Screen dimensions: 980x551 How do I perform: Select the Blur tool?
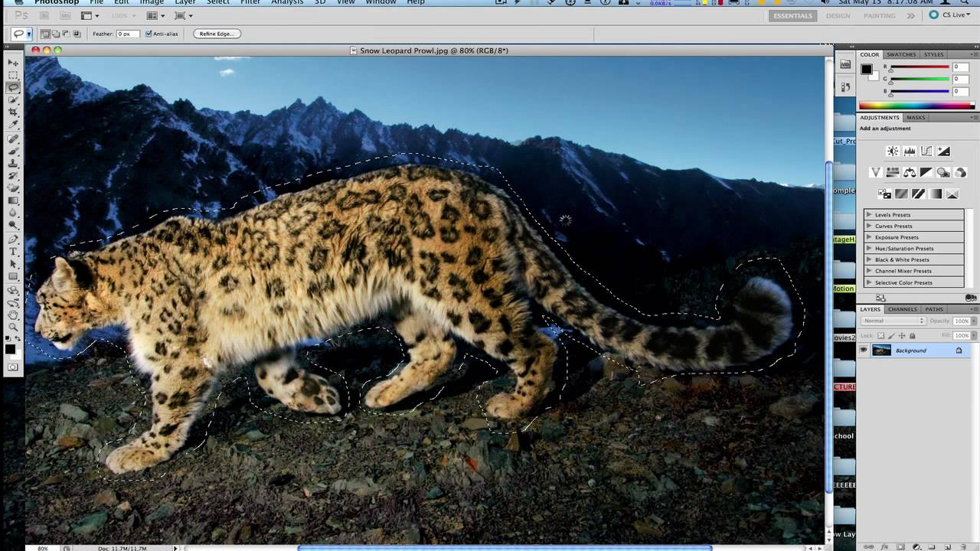pos(13,213)
